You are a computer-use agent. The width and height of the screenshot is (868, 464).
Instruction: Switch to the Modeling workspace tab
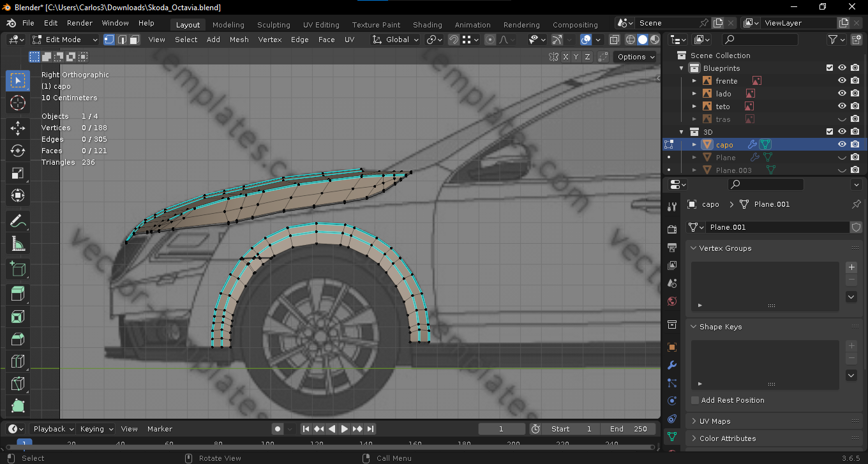[x=228, y=25]
